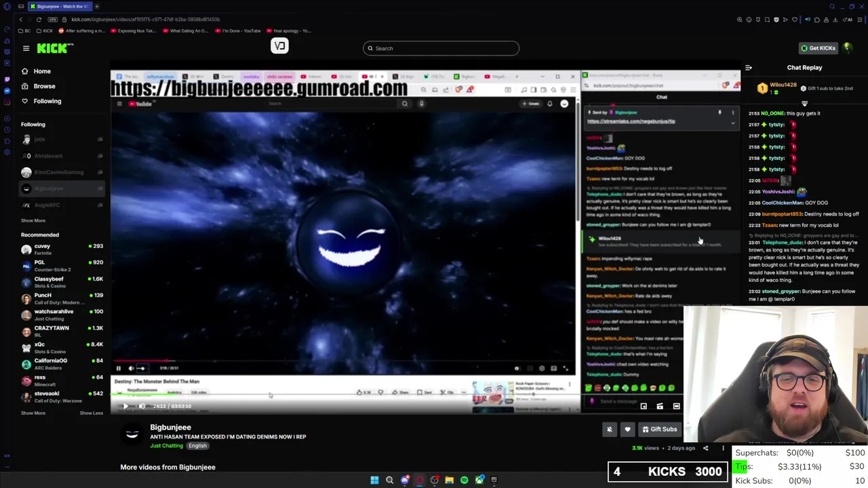Open the share icon beside 2 days ago

pyautogui.click(x=705, y=448)
